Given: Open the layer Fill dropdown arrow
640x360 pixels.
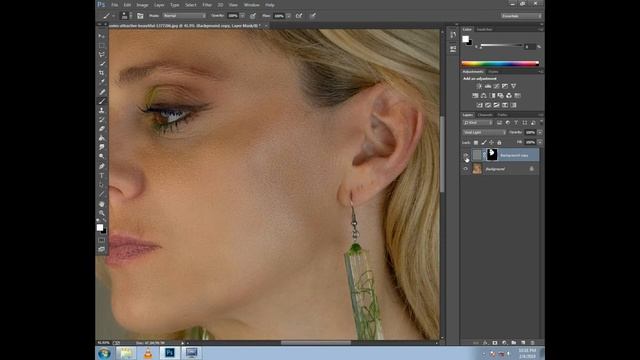Looking at the screenshot, I should click(540, 142).
